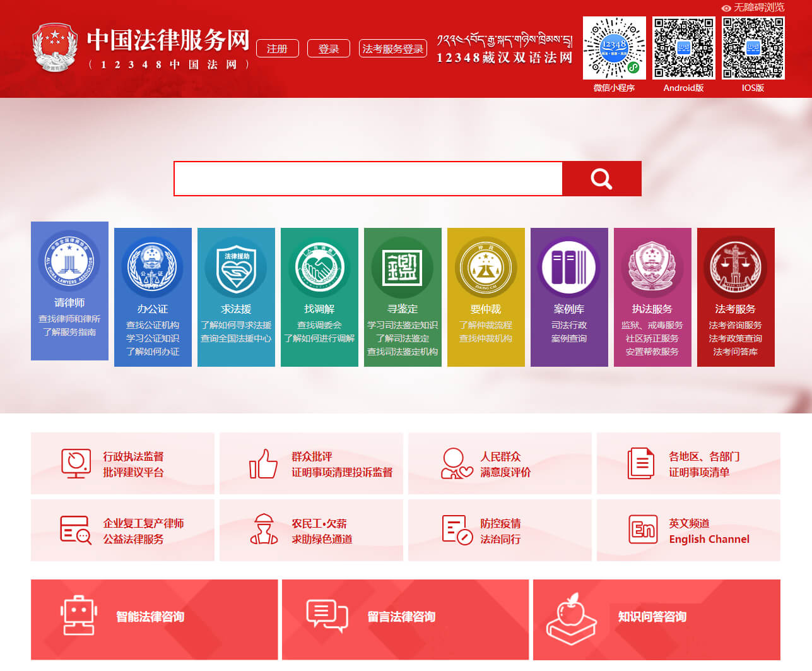
Task: Click the En icon for English Channel
Action: pyautogui.click(x=643, y=529)
